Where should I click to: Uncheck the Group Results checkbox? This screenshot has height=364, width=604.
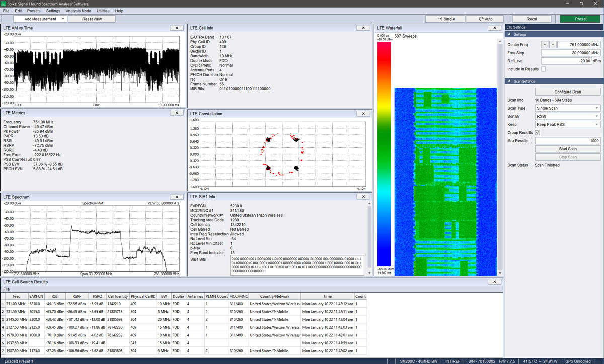[x=537, y=132]
